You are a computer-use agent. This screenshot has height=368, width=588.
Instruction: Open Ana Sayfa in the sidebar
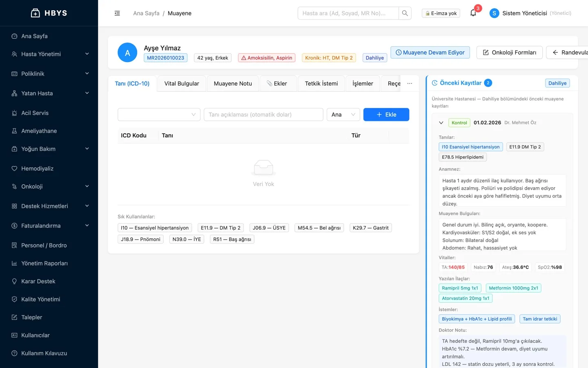(x=49, y=36)
